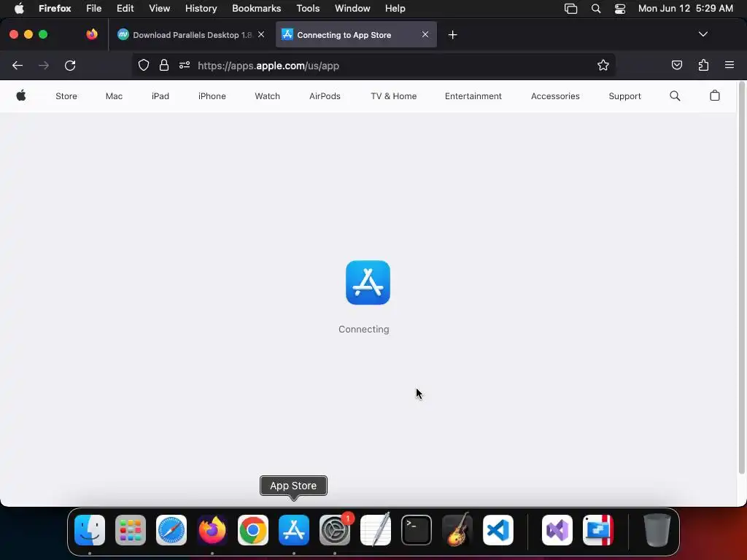Open the File menu
The width and height of the screenshot is (747, 560).
[x=94, y=9]
